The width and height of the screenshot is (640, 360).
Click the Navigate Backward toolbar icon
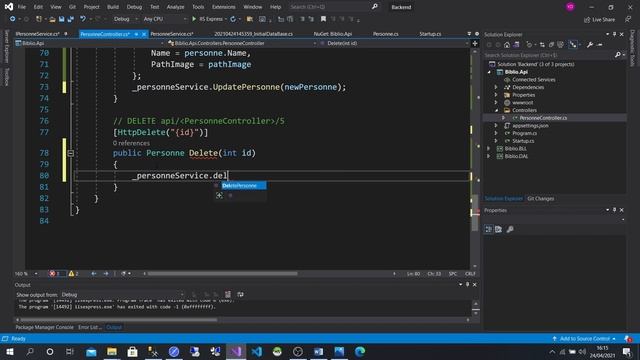coord(13,19)
